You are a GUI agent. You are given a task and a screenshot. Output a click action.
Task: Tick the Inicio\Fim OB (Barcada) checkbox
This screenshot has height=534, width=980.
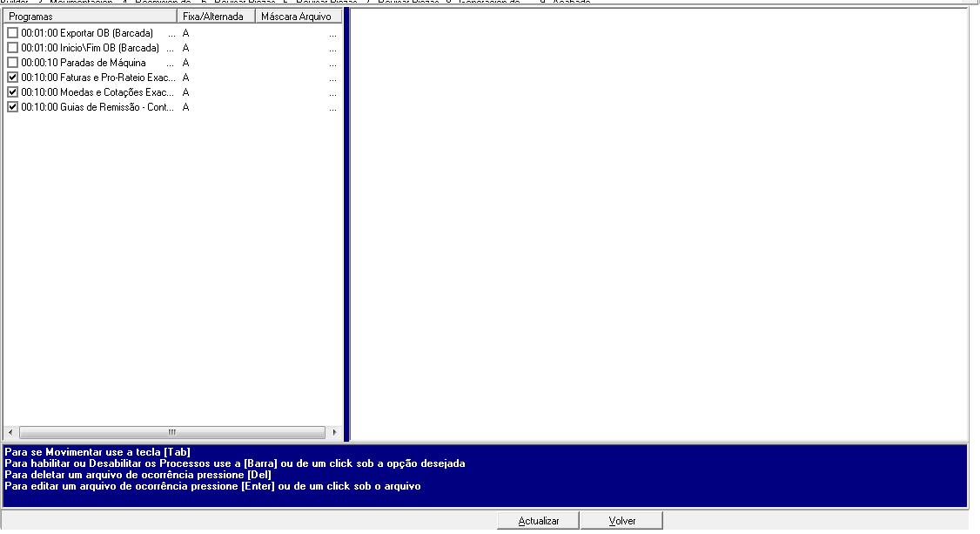(x=12, y=48)
